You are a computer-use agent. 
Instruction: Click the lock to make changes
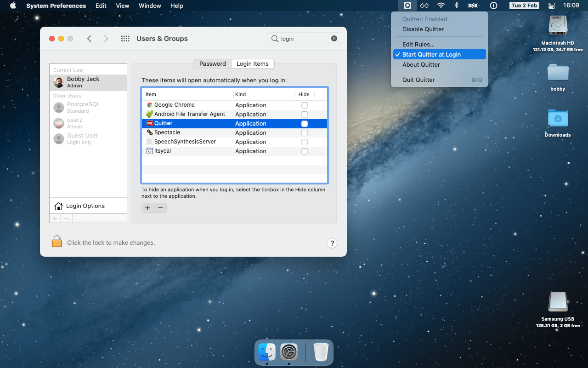point(57,241)
